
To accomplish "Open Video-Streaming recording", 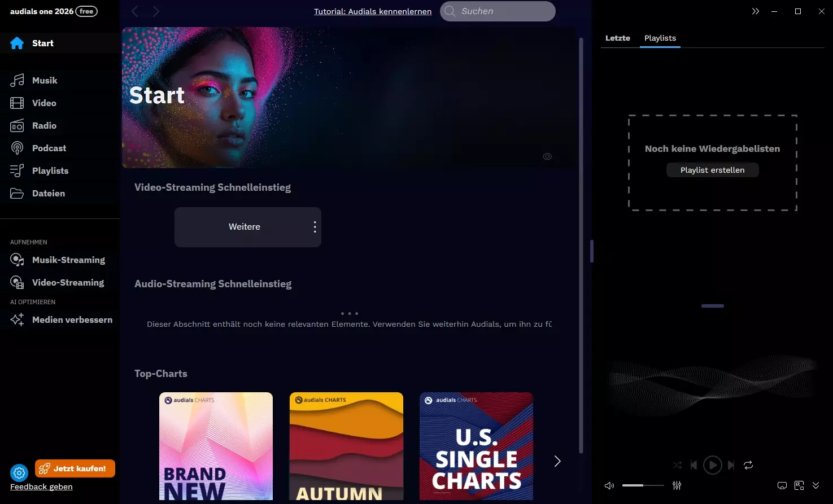I will (x=59, y=282).
